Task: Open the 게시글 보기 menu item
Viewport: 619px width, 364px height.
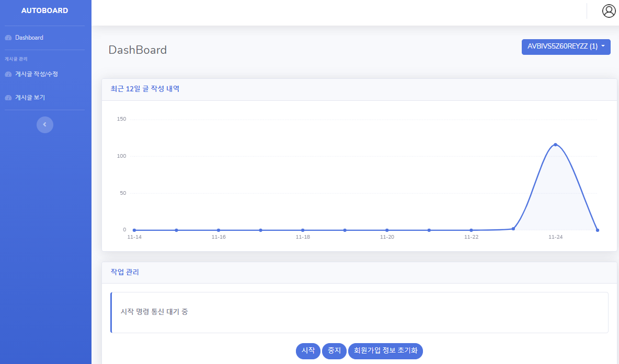Action: pyautogui.click(x=30, y=98)
